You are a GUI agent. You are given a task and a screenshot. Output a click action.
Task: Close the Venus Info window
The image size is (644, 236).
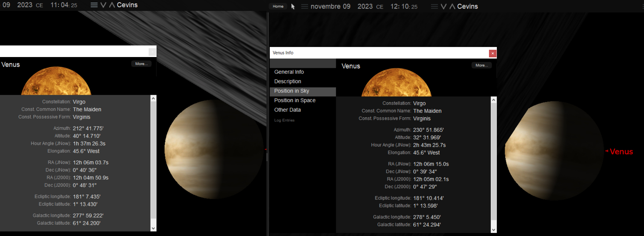click(x=493, y=53)
